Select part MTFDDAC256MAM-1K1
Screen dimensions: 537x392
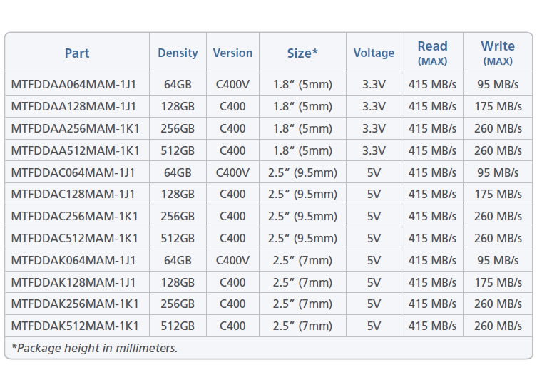(74, 216)
